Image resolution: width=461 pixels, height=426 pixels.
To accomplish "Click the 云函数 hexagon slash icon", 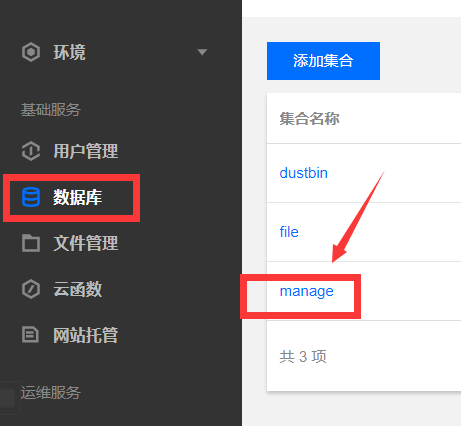I will click(31, 289).
